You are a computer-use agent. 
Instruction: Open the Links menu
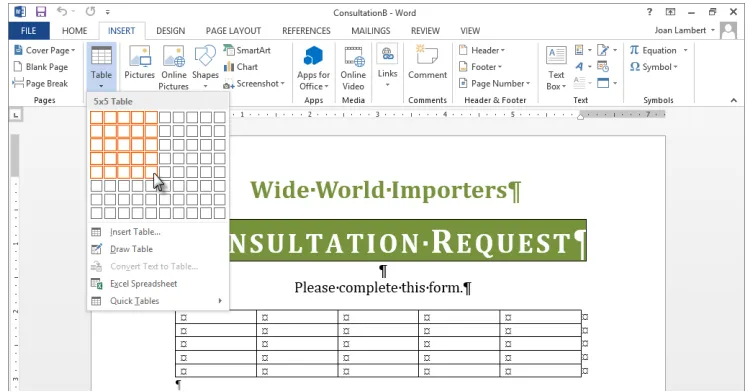point(387,66)
